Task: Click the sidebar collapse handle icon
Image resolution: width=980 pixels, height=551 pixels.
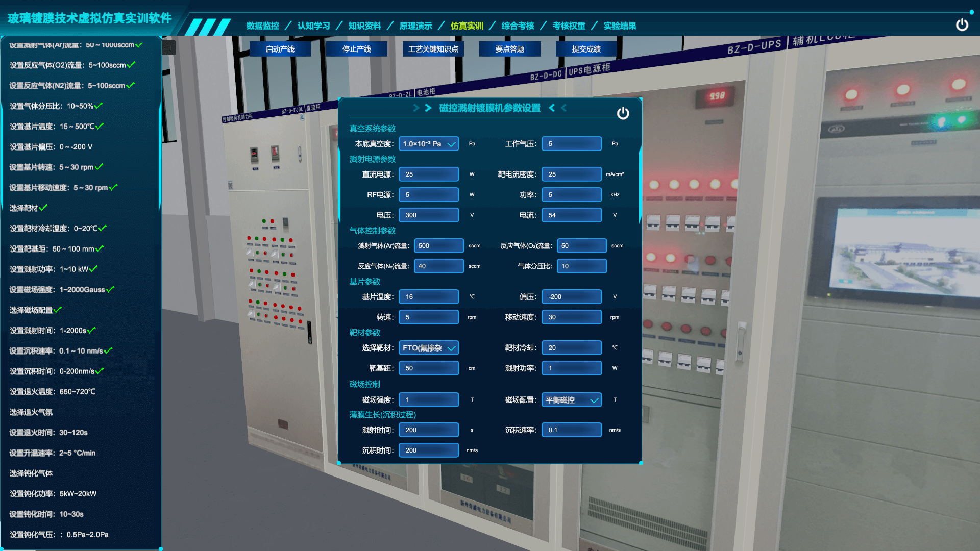Action: click(x=168, y=47)
